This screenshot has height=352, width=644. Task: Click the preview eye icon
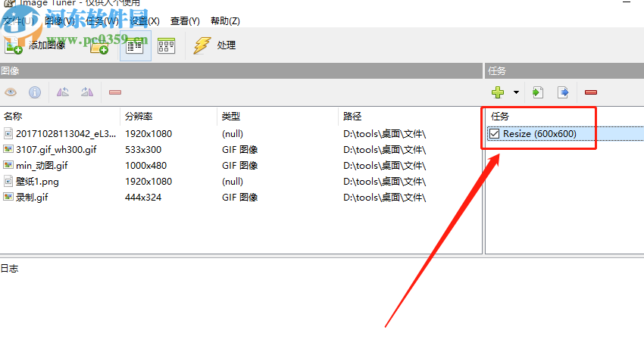coord(11,92)
